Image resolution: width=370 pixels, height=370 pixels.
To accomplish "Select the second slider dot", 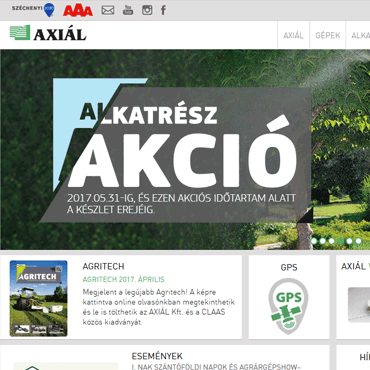I will coord(323,241).
